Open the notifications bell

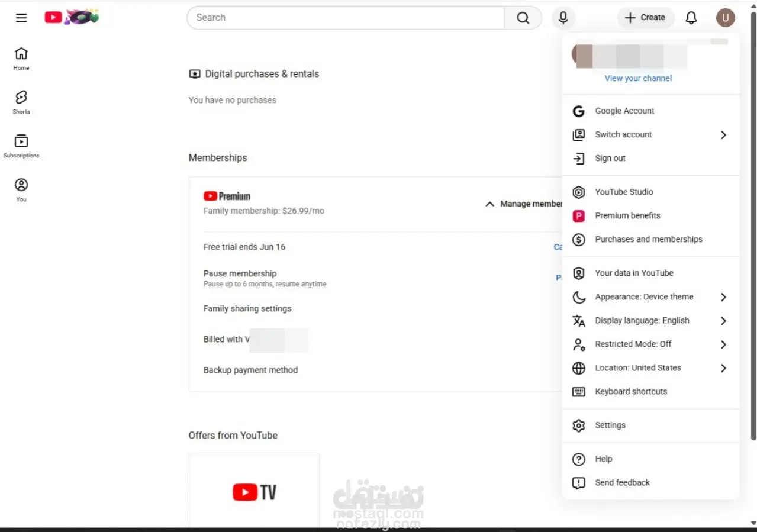(691, 18)
